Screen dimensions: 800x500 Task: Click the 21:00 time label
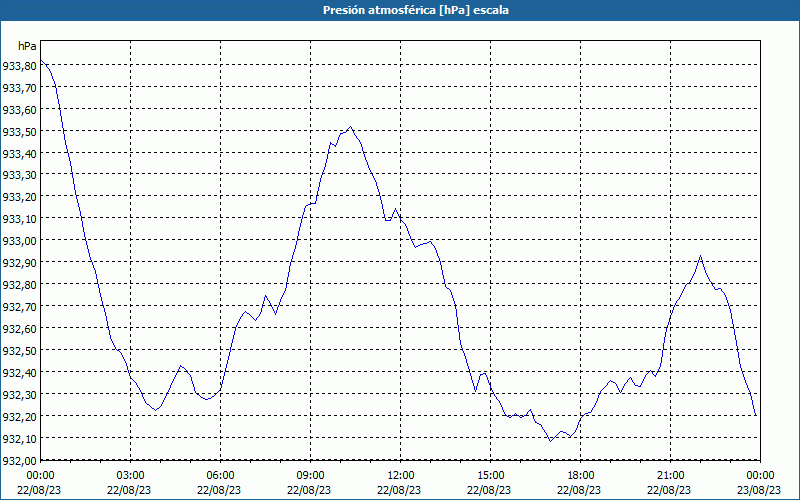pyautogui.click(x=670, y=476)
